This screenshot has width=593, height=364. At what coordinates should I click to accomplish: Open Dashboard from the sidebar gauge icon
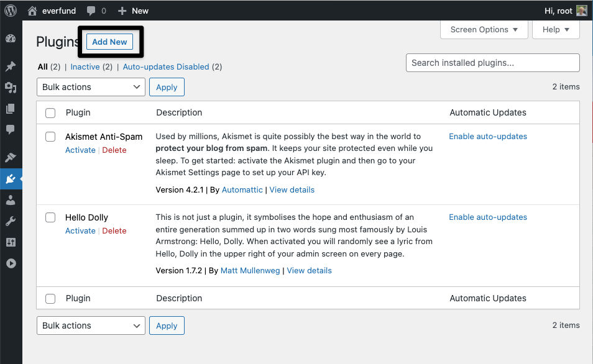pos(11,38)
